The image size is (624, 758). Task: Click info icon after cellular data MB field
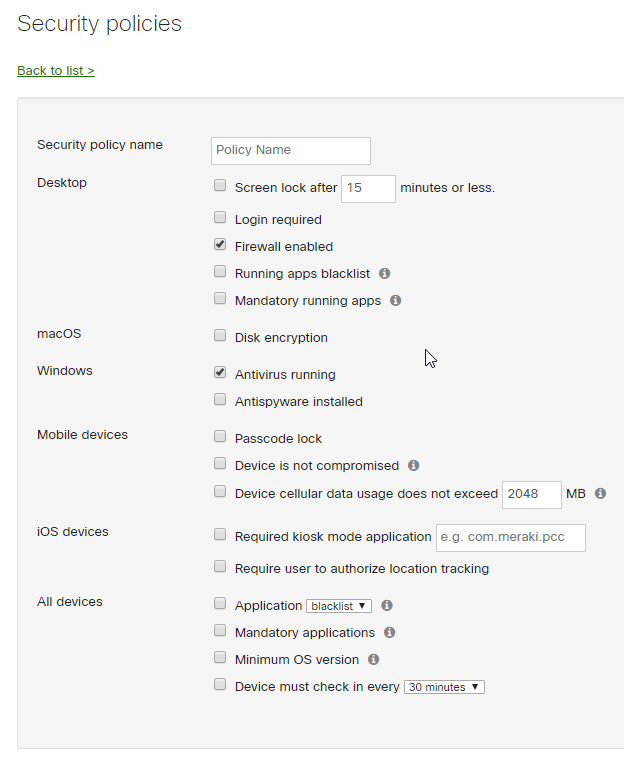coord(600,493)
